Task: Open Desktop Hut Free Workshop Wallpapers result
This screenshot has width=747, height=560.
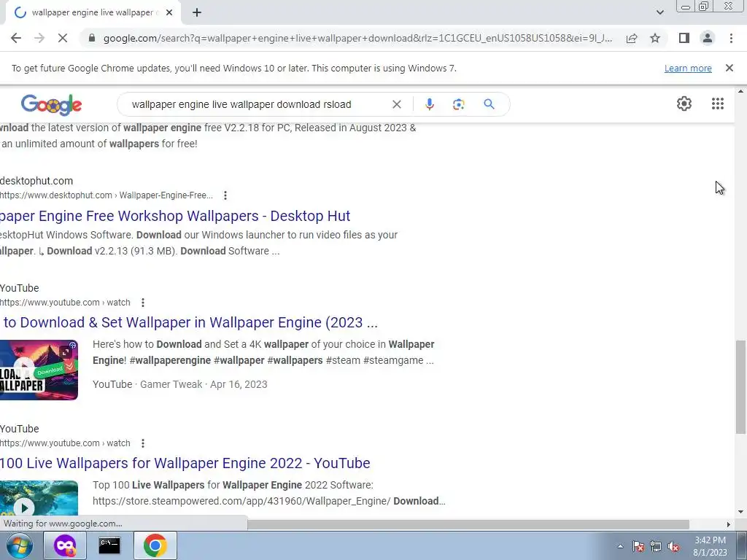Action: point(175,216)
